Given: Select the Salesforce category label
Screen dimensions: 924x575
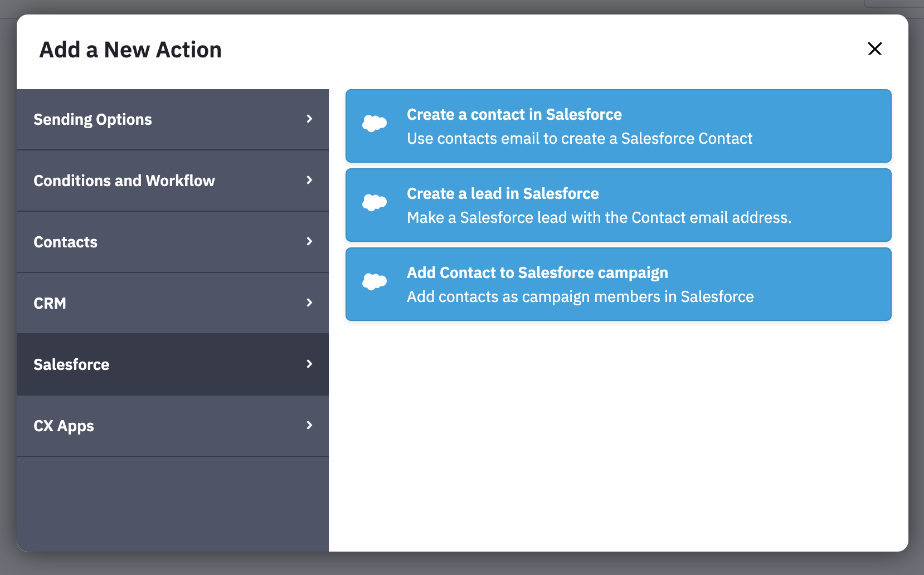Looking at the screenshot, I should tap(71, 365).
